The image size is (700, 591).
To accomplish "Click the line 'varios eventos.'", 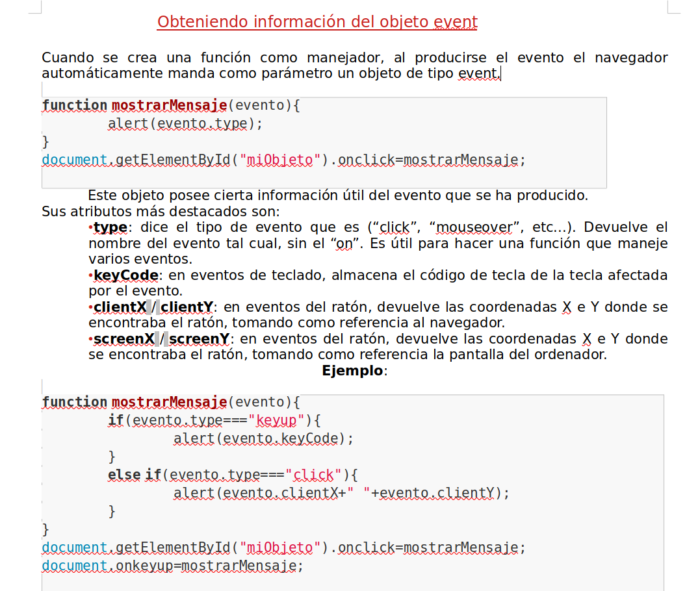I will pyautogui.click(x=140, y=259).
